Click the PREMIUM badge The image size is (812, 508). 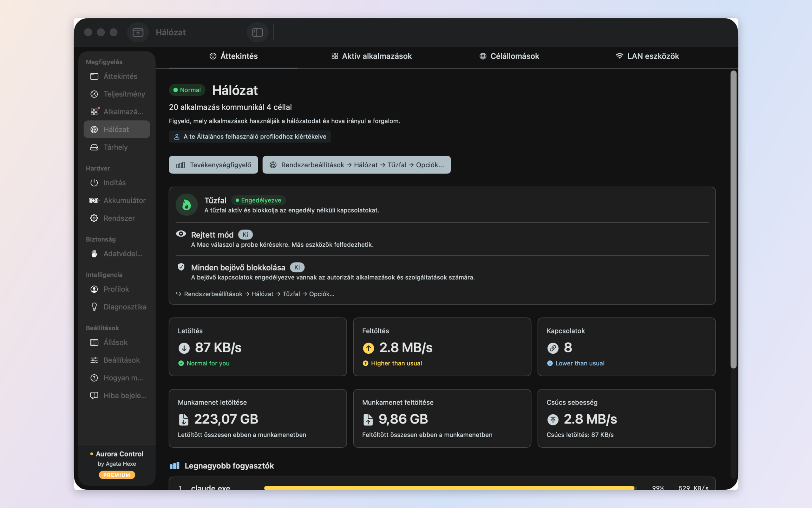(x=117, y=475)
